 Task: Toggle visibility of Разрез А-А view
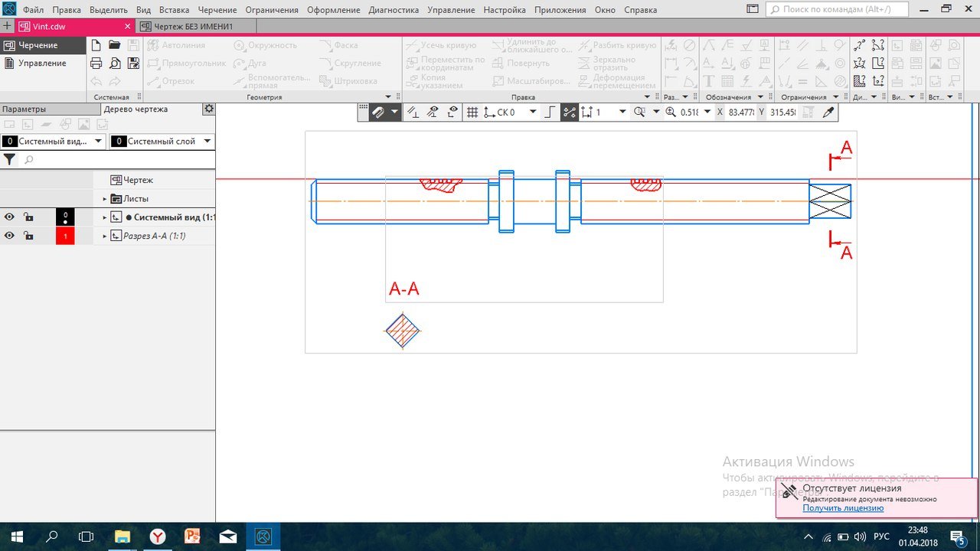click(9, 236)
